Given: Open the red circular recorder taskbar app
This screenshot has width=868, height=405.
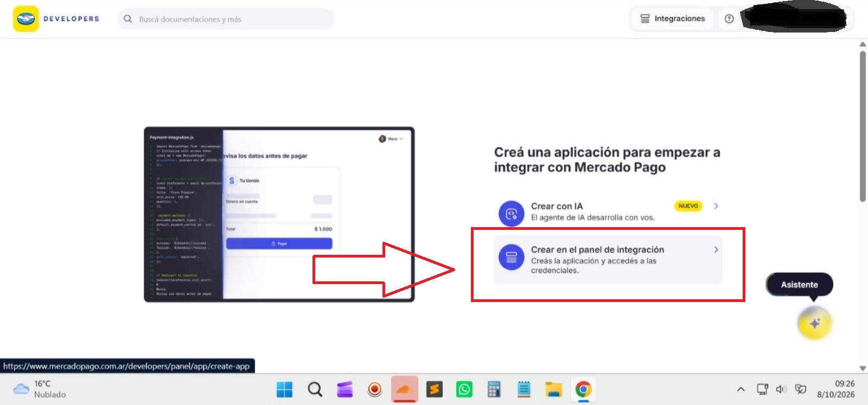Looking at the screenshot, I should pyautogui.click(x=374, y=389).
